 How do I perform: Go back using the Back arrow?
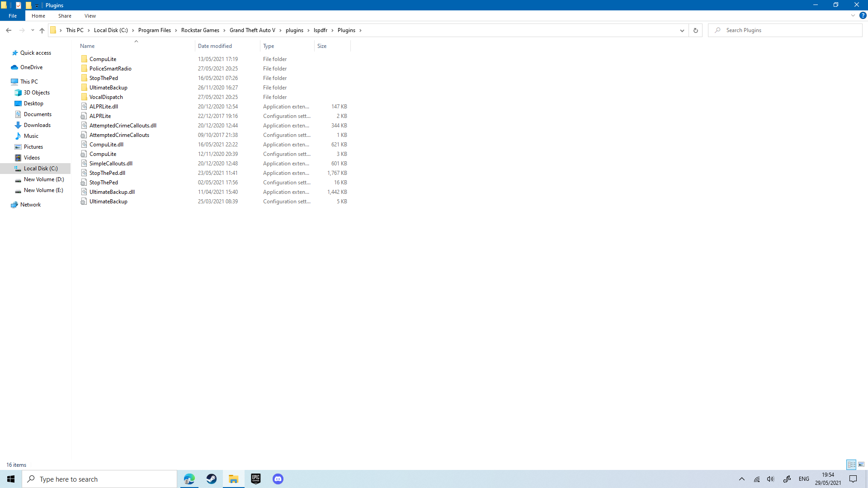pyautogui.click(x=9, y=30)
